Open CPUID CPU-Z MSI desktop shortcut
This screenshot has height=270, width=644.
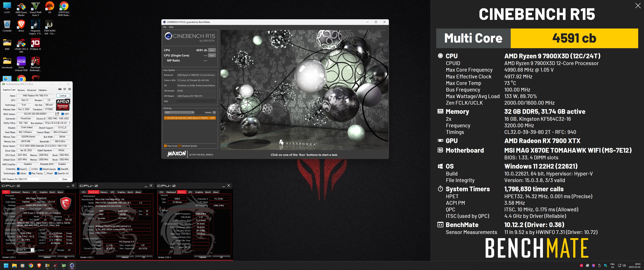click(21, 46)
